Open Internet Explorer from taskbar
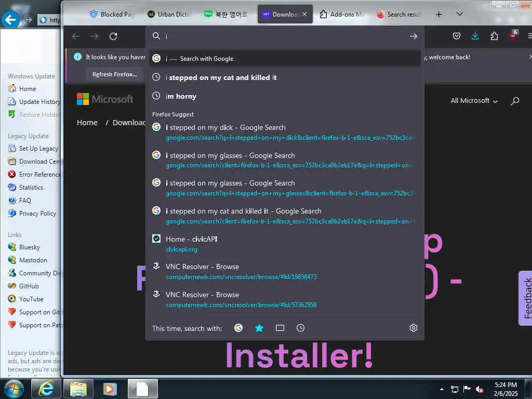532x399 pixels. pyautogui.click(x=46, y=389)
